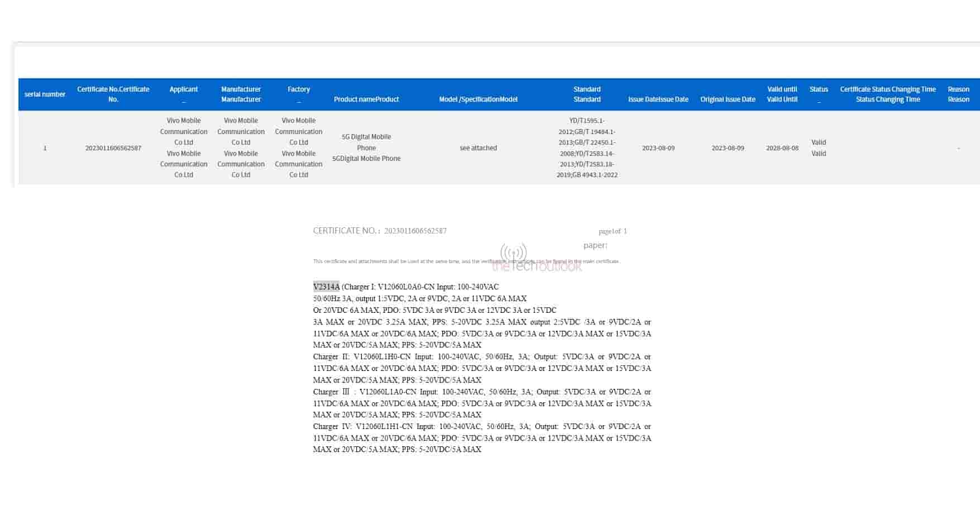Click the 'Certificate Status Changing Time' header
This screenshot has width=980, height=514.
pos(887,94)
